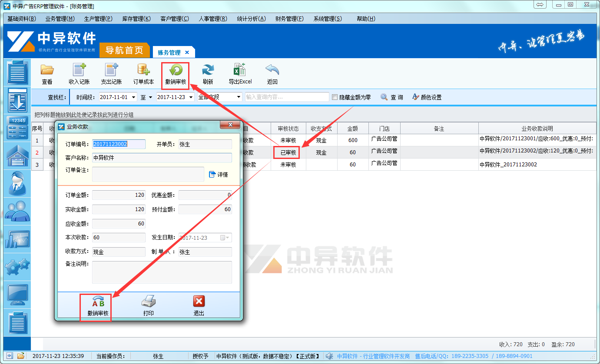Close the 业务收款 dialog with red X
The width and height of the screenshot is (600, 364).
click(230, 125)
